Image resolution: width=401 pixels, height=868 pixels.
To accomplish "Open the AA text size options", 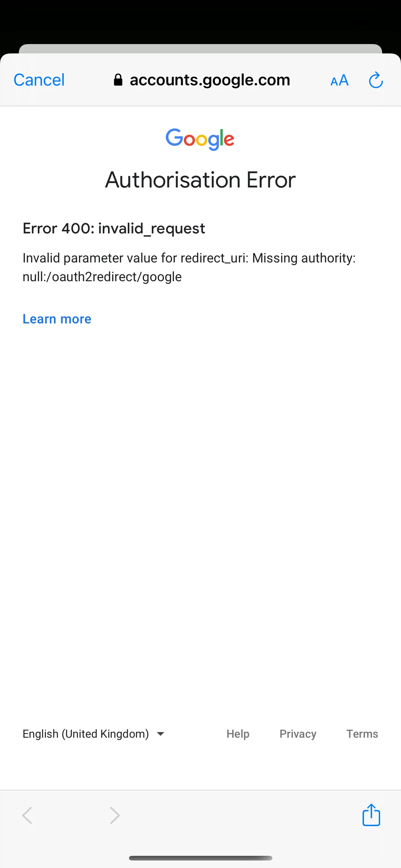I will click(x=339, y=81).
